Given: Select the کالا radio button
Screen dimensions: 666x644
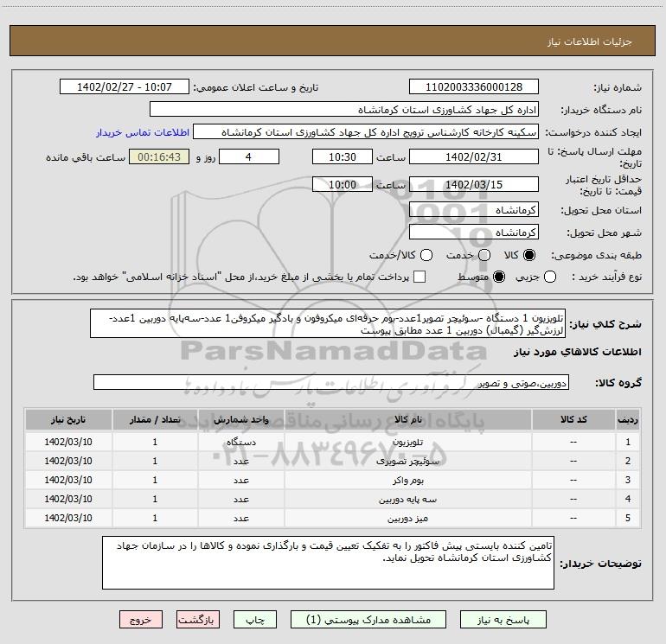Looking at the screenshot, I should tap(529, 255).
